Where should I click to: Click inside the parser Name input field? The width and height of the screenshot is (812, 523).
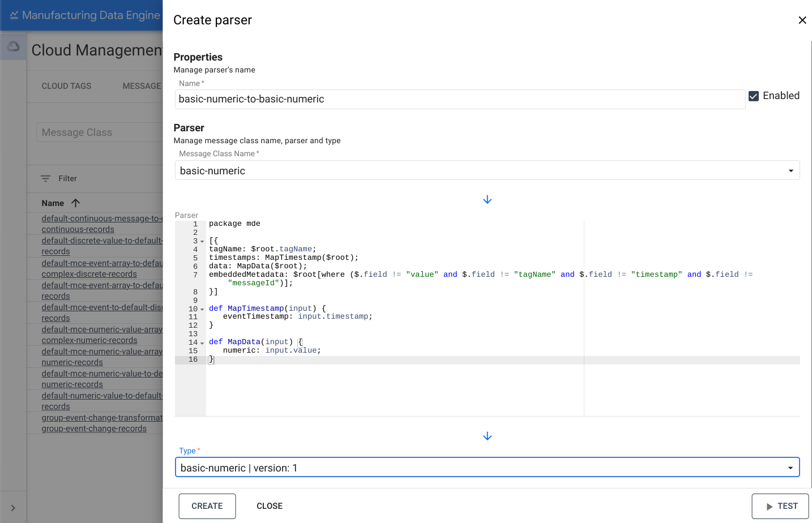(x=396, y=98)
